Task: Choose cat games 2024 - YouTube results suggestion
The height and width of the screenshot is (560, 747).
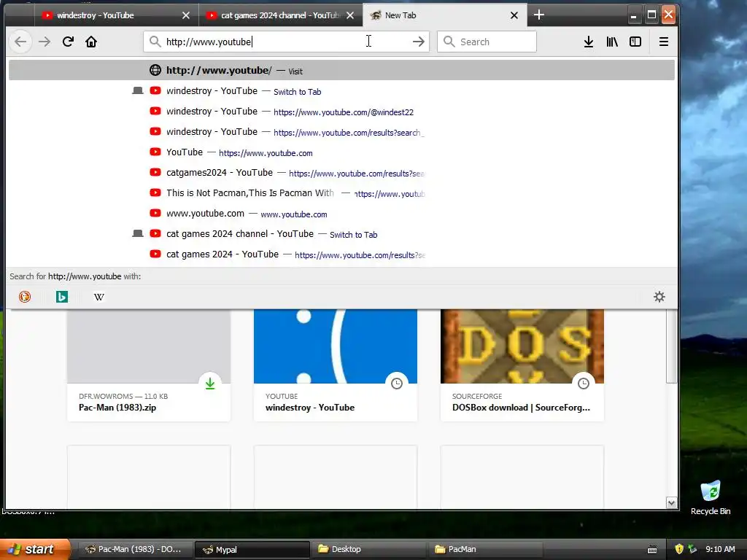Action: click(x=341, y=254)
